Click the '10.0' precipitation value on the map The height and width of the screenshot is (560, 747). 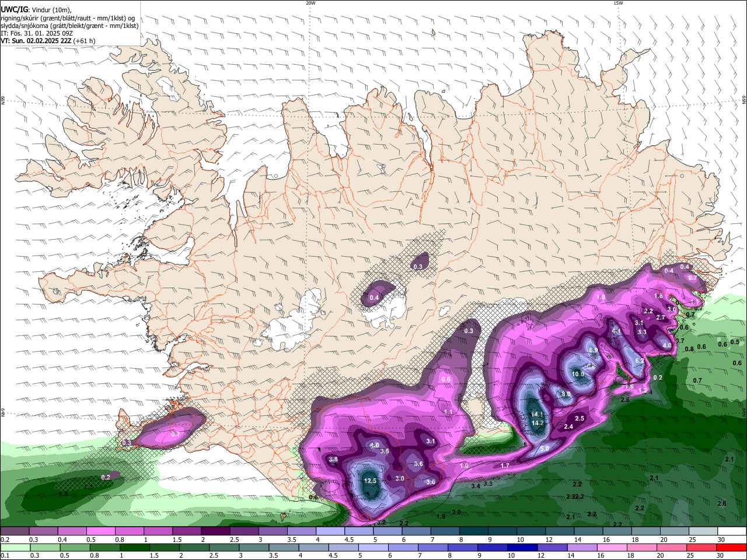tap(578, 374)
